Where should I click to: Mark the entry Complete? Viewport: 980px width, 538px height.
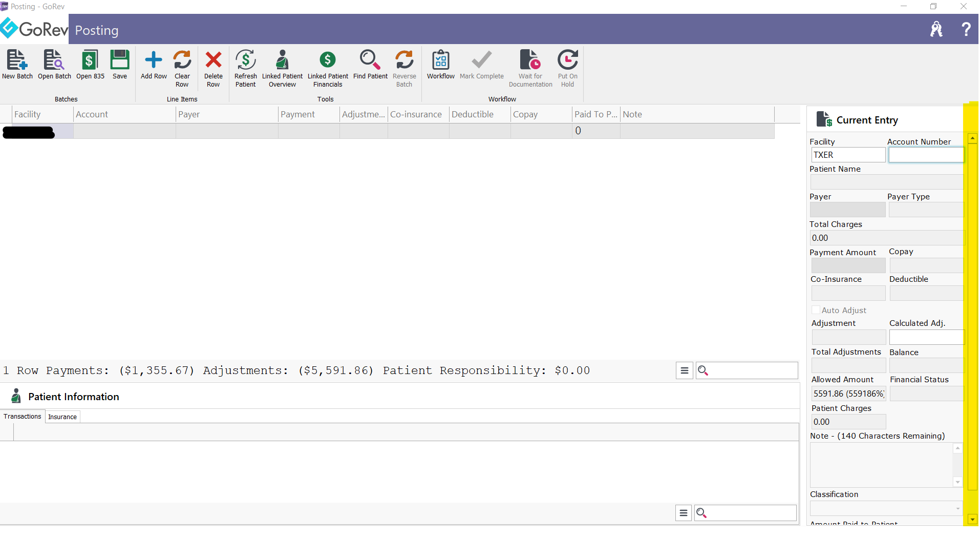[482, 64]
